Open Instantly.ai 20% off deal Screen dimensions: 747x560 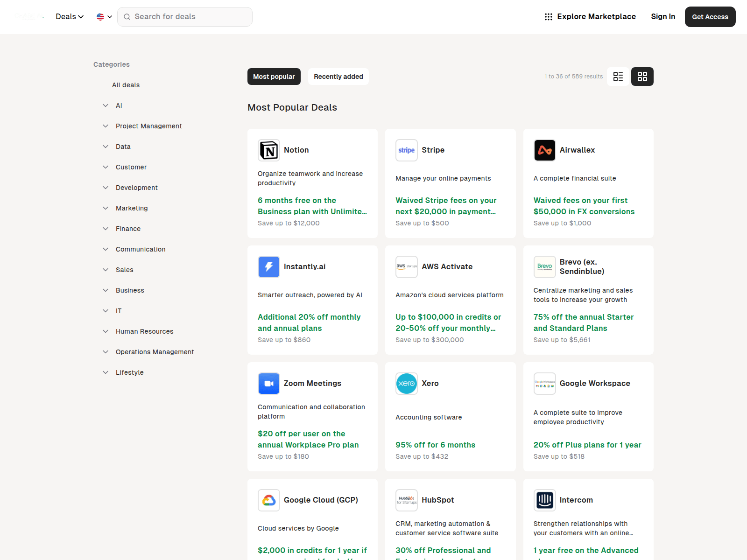click(309, 322)
